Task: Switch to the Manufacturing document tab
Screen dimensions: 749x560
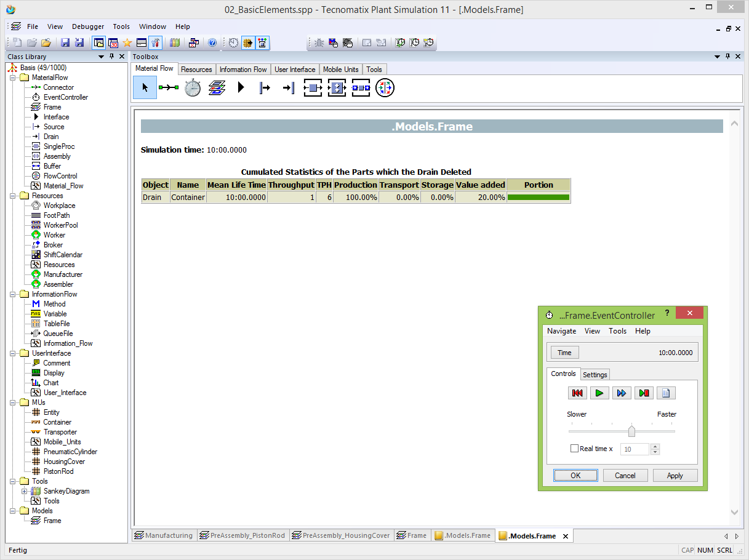Action: pyautogui.click(x=164, y=535)
